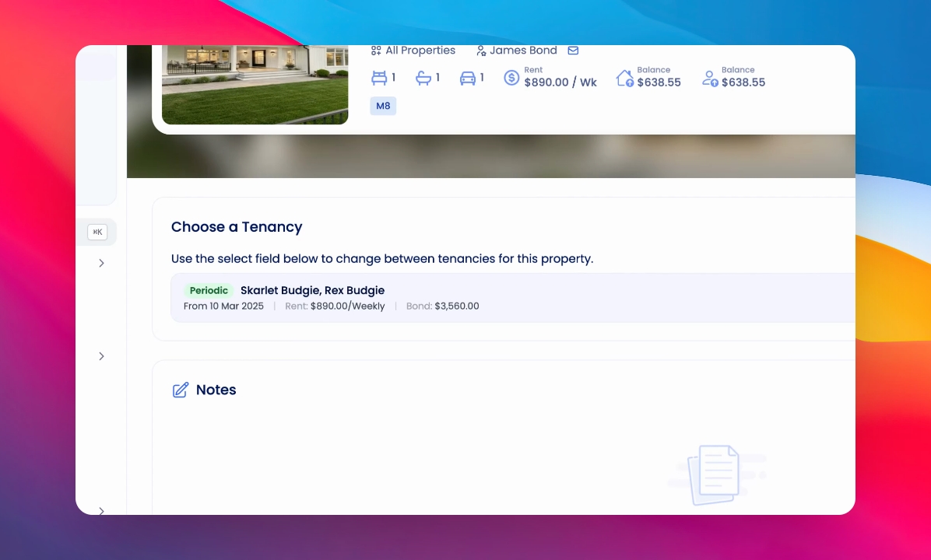The width and height of the screenshot is (931, 560).
Task: Click the property house photo thumbnail
Action: (x=255, y=85)
